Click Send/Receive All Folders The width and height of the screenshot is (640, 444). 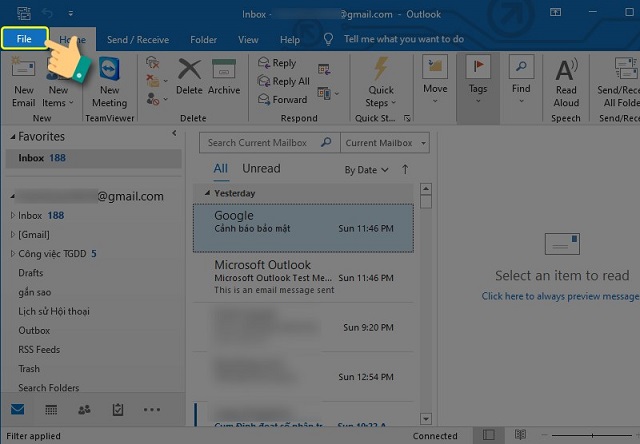click(x=618, y=83)
